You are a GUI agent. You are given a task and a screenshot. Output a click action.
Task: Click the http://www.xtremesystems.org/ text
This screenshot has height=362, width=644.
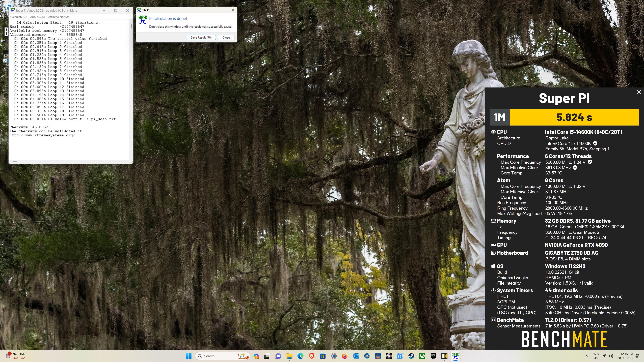coord(42,135)
